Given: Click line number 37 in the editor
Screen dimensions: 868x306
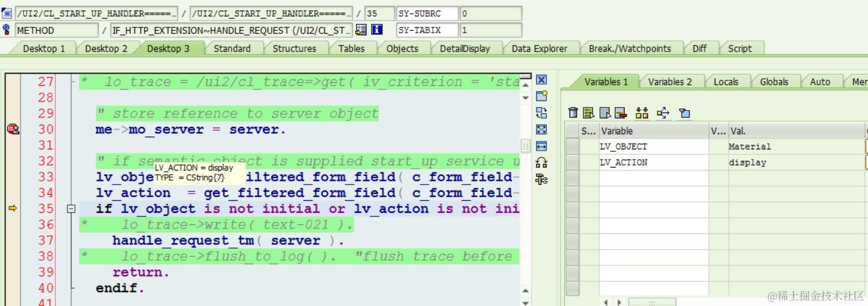Looking at the screenshot, I should [46, 241].
